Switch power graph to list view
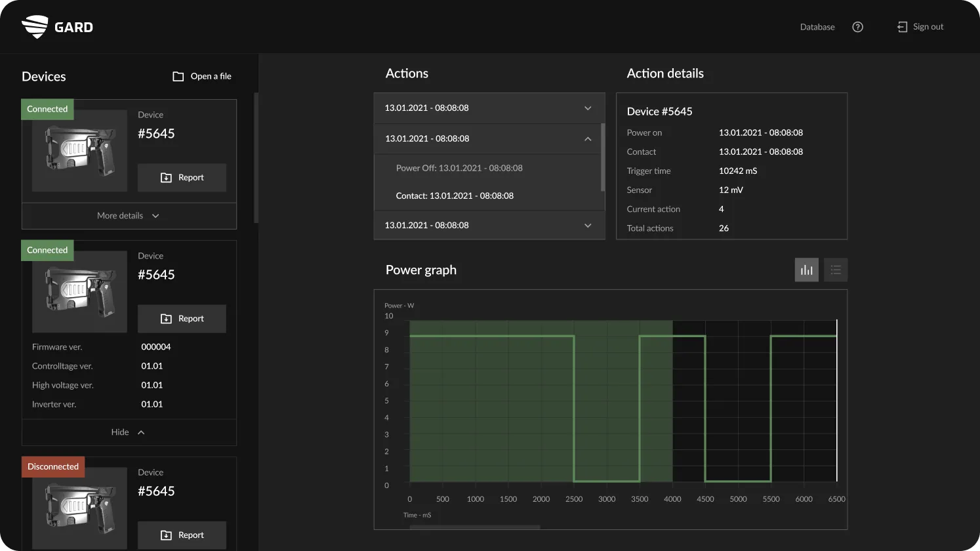This screenshot has height=551, width=980. coord(835,270)
